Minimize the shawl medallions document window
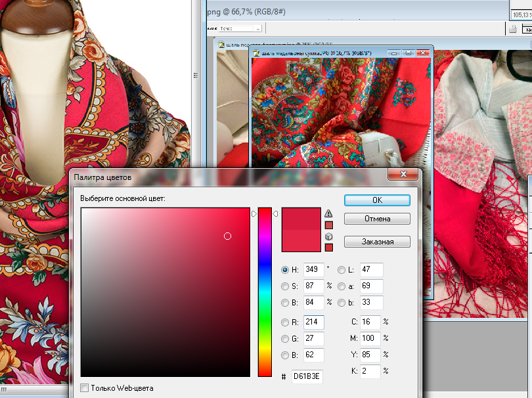Viewport: 532px width, 398px height. (x=395, y=53)
